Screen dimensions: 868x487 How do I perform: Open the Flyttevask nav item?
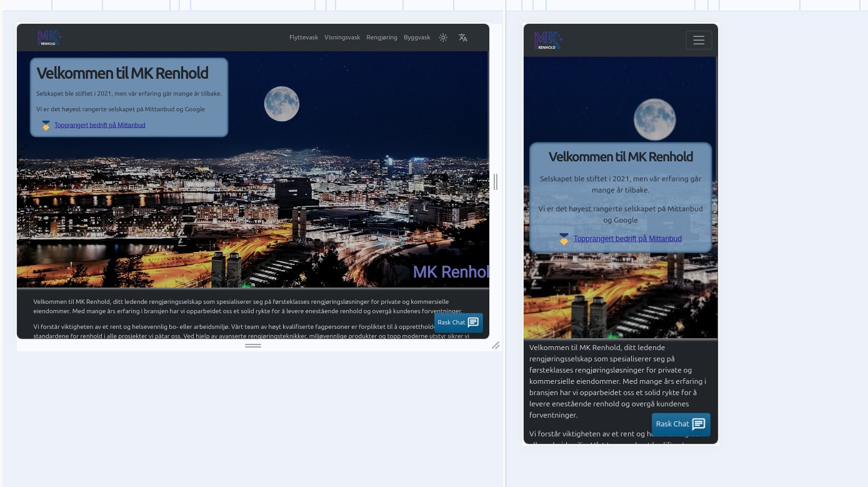click(304, 38)
